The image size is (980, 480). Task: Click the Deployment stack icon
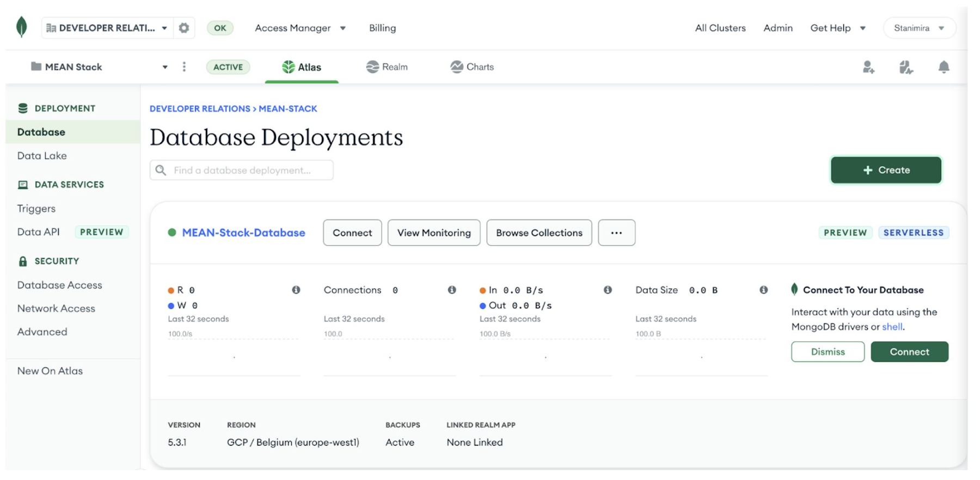(23, 108)
